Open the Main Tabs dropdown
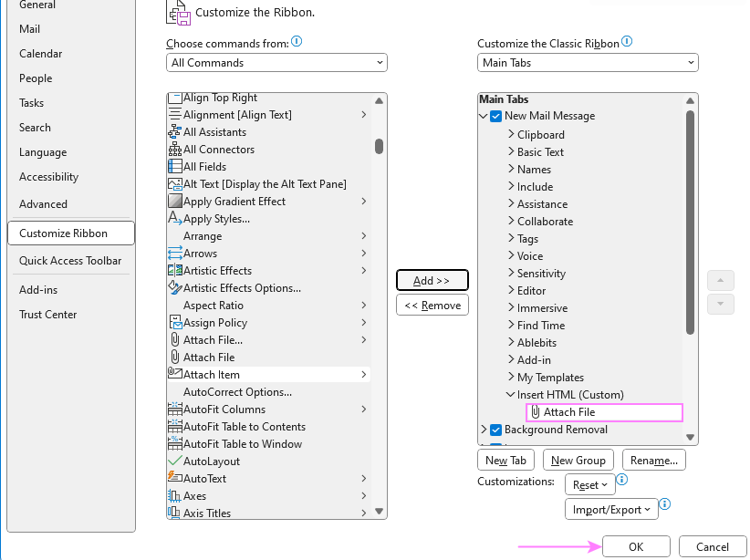This screenshot has height=560, width=750. tap(587, 62)
